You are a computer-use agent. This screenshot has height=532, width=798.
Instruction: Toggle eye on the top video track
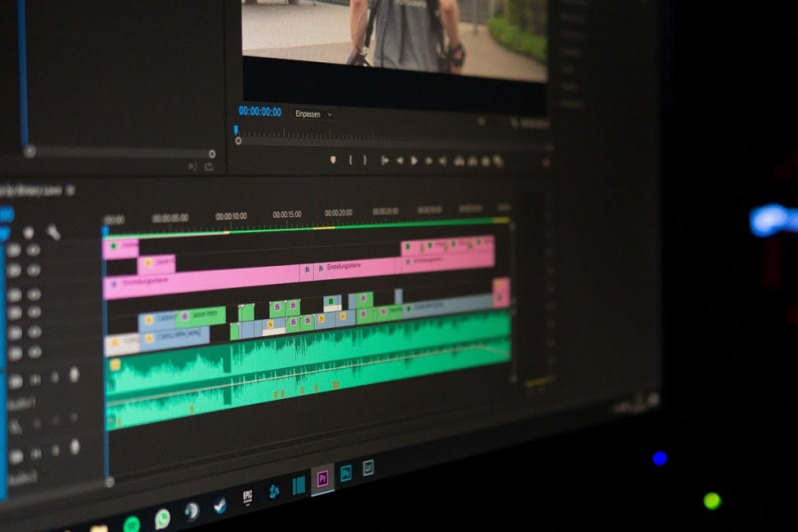(x=34, y=250)
